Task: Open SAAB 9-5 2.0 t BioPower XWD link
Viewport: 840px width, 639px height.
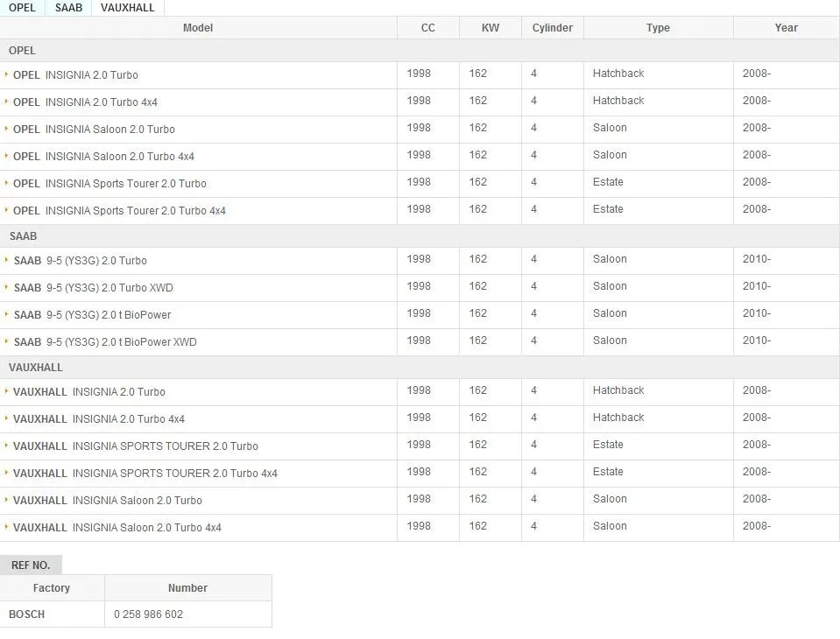Action: pyautogui.click(x=105, y=342)
